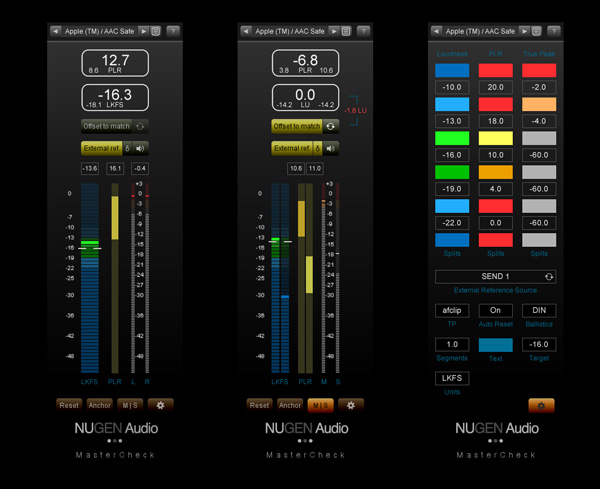Open settings gear in left panel
600x489 pixels.
pyautogui.click(x=161, y=405)
